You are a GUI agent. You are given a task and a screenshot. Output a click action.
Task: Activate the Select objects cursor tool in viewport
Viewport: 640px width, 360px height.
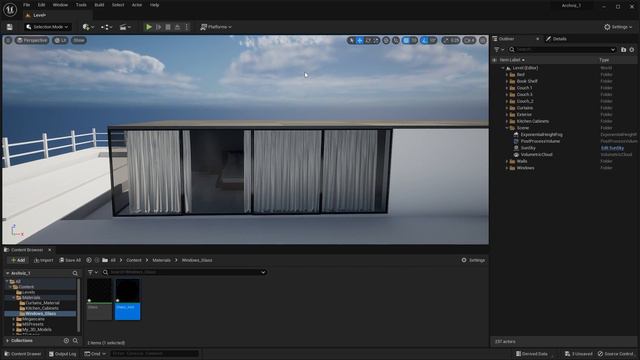point(351,40)
